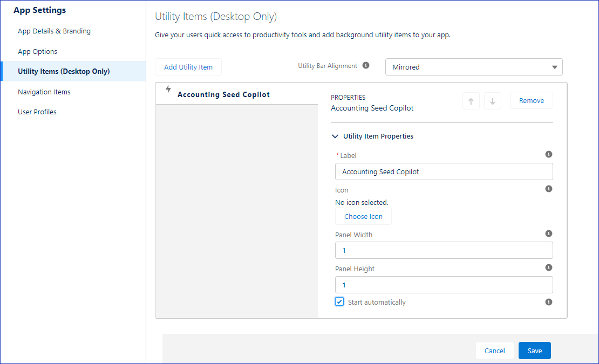
Task: Click the Icon field info icon
Action: pos(549,189)
